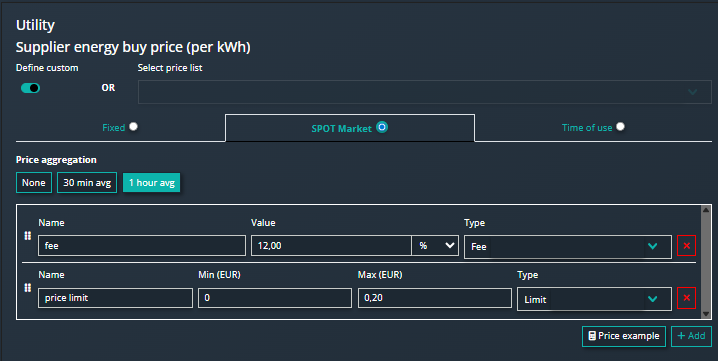Image resolution: width=718 pixels, height=361 pixels.
Task: Open the Select price list dropdown
Action: coord(424,92)
